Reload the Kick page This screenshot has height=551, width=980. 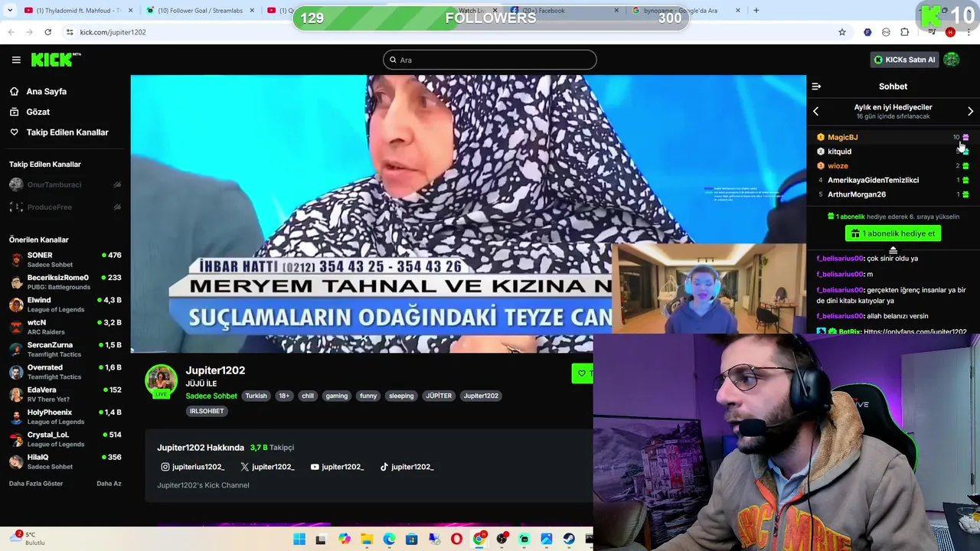(x=47, y=32)
